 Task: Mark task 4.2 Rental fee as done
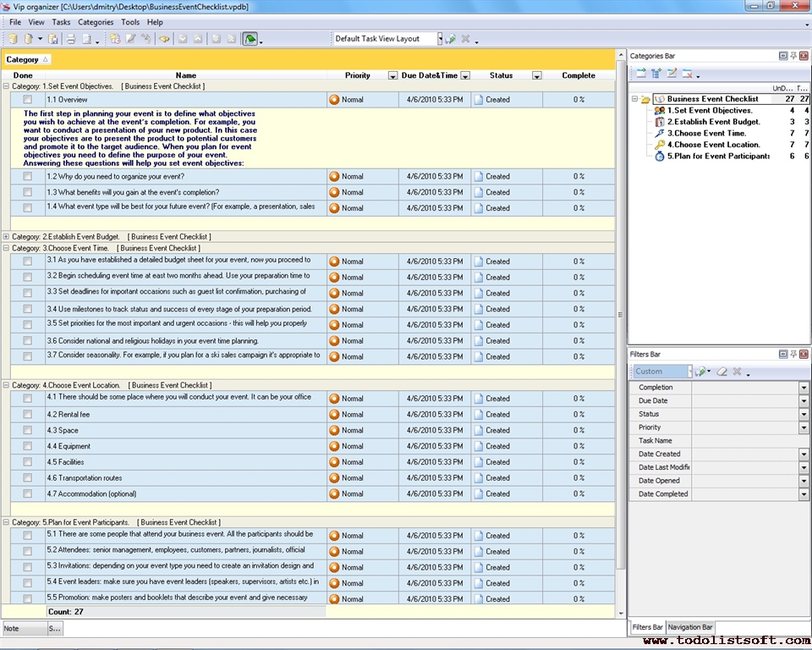(28, 415)
